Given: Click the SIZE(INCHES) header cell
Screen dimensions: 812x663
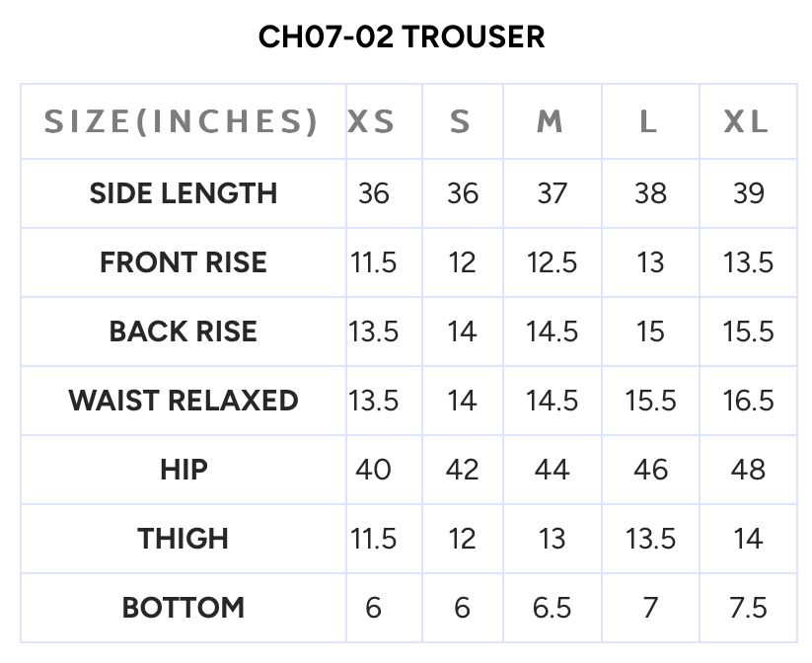Looking at the screenshot, I should coord(183,121).
